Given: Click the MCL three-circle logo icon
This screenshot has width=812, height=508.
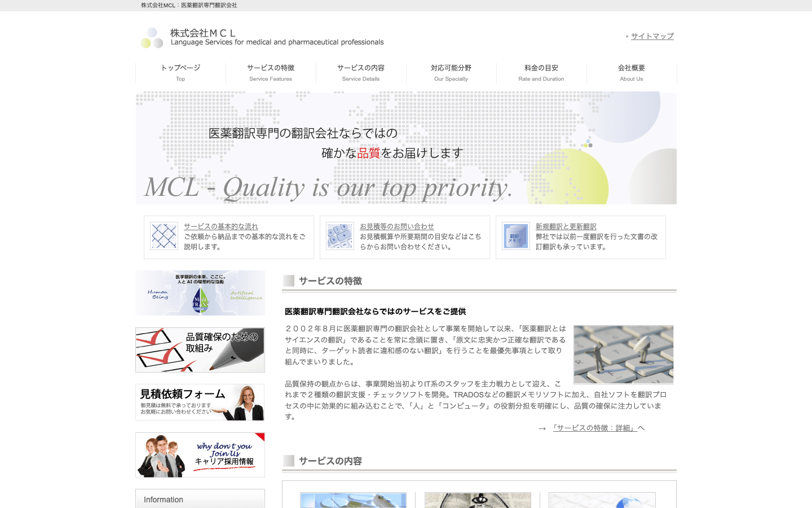Looking at the screenshot, I should click(x=152, y=38).
